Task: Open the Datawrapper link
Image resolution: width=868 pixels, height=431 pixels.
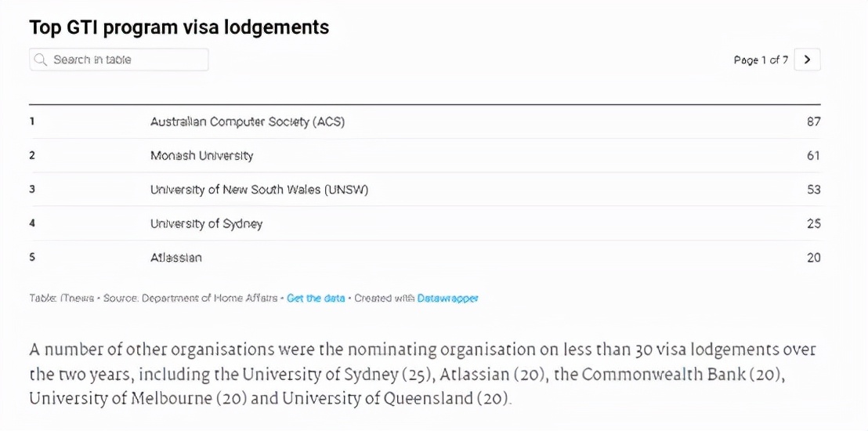Action: (x=448, y=298)
